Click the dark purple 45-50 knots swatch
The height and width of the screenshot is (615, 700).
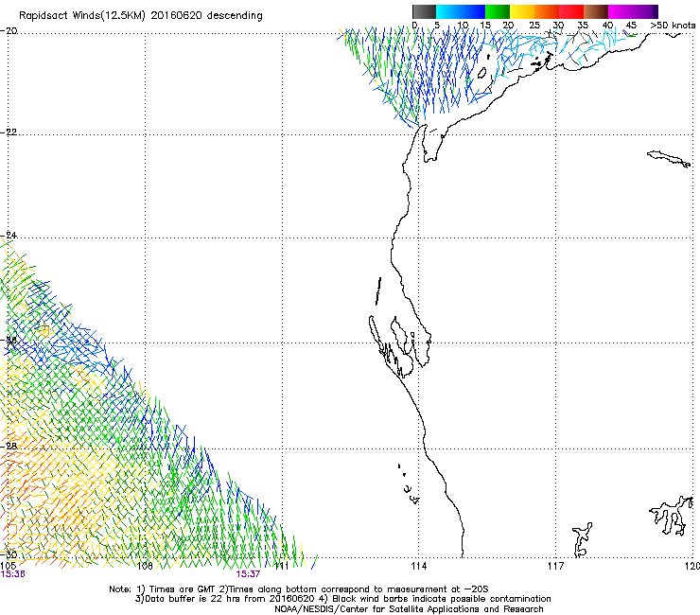(x=645, y=11)
